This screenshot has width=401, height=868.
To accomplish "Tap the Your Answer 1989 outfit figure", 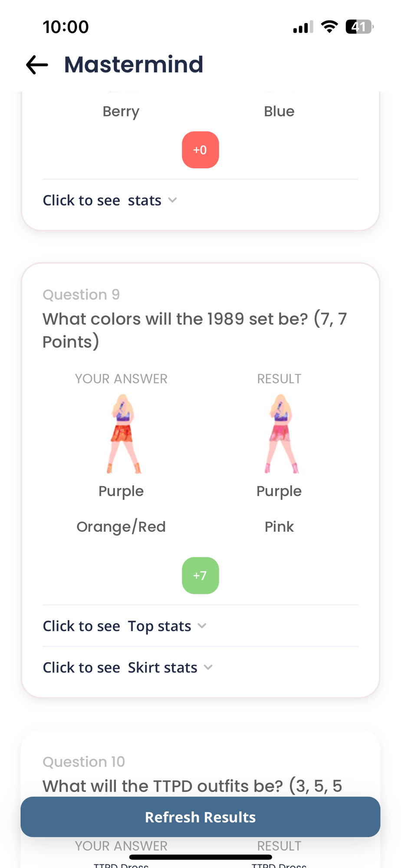I will pos(124,434).
